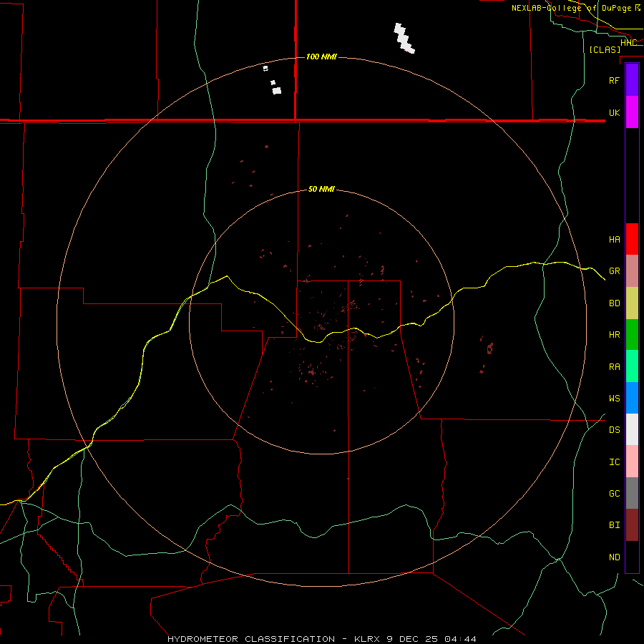Click the "04:44" timestamp
The image size is (644, 644).
click(460, 639)
